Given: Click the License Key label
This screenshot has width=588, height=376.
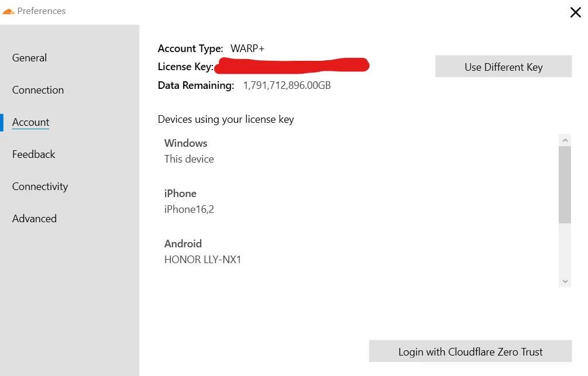Looking at the screenshot, I should tap(185, 67).
